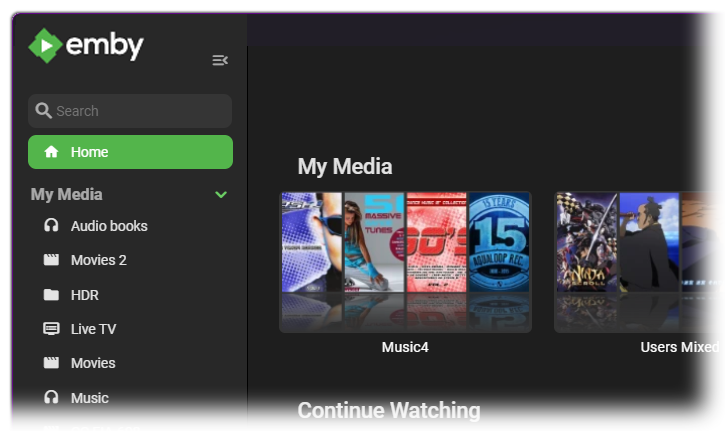The height and width of the screenshot is (431, 725).
Task: Select the Home item in the sidebar
Action: (130, 152)
